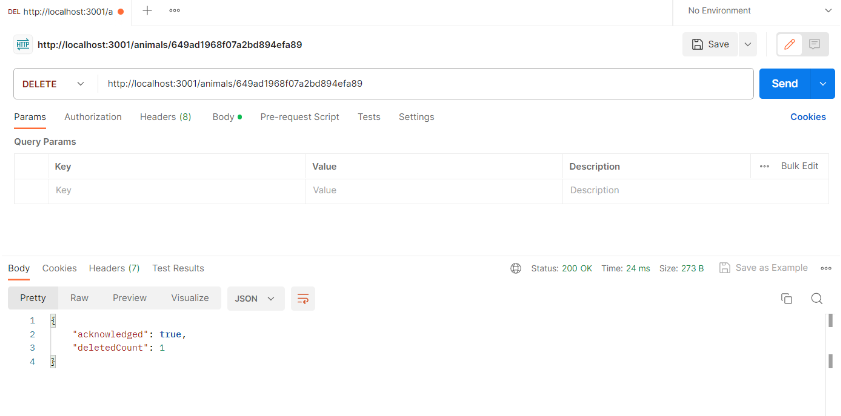Image resolution: width=841 pixels, height=416 pixels.
Task: Search the response with the magnifier icon
Action: (816, 299)
